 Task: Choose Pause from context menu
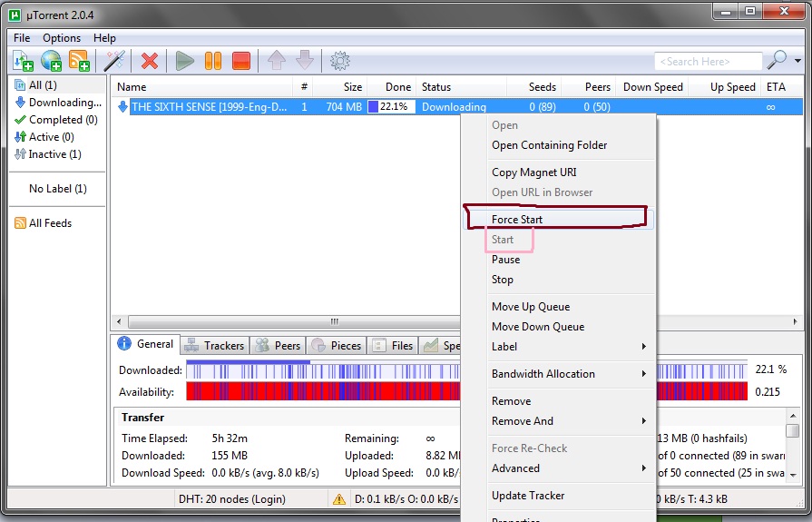558,260
